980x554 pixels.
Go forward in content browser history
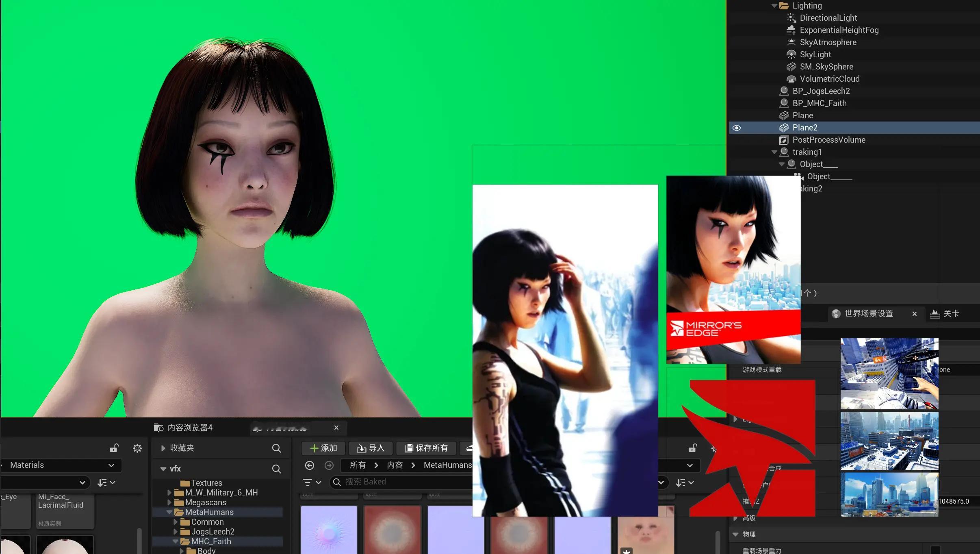click(x=329, y=465)
